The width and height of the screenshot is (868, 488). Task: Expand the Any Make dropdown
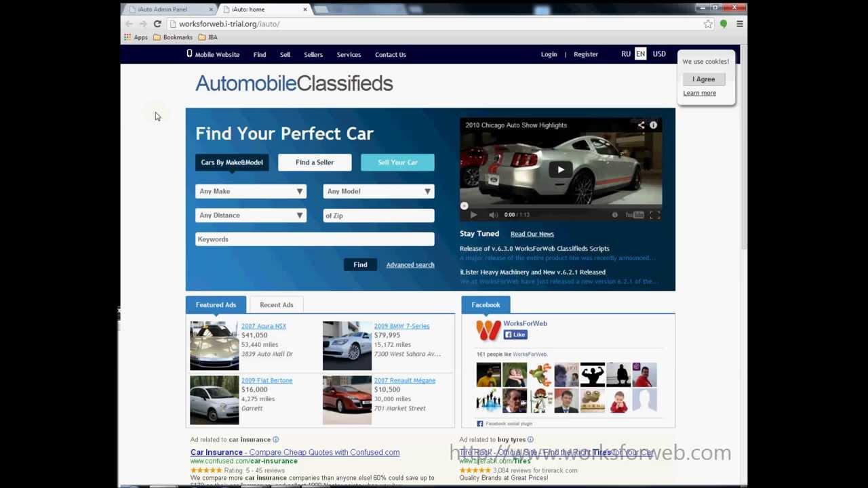pyautogui.click(x=251, y=191)
